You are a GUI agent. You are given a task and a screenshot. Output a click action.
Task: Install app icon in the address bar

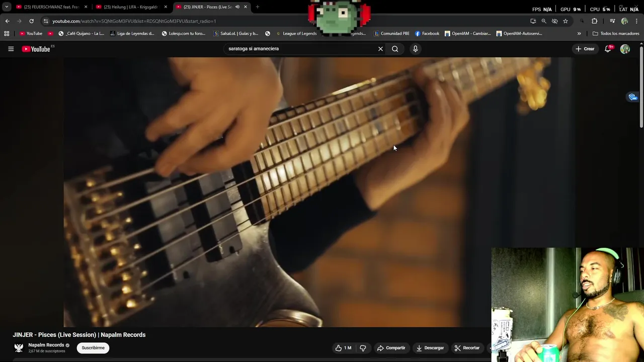coord(533,21)
